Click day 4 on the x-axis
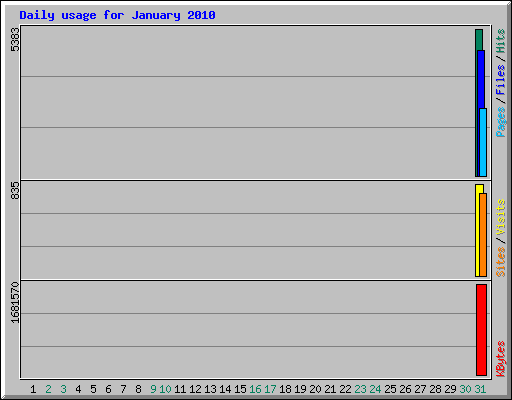Screen dimensions: 512x400 (x=78, y=389)
